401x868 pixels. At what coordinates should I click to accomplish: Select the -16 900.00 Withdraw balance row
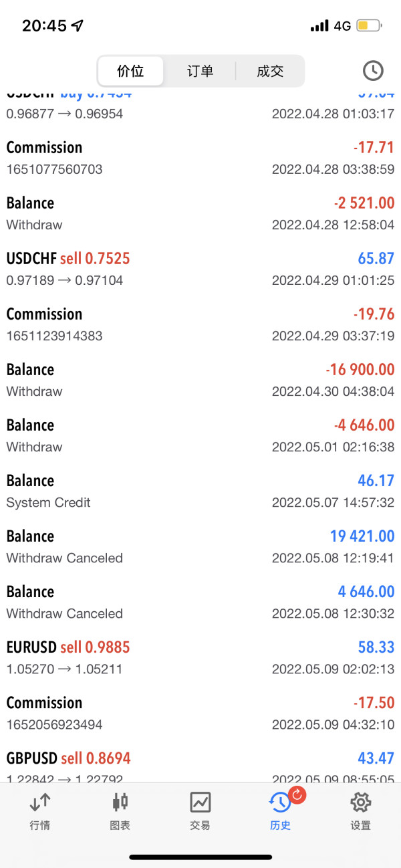(200, 379)
